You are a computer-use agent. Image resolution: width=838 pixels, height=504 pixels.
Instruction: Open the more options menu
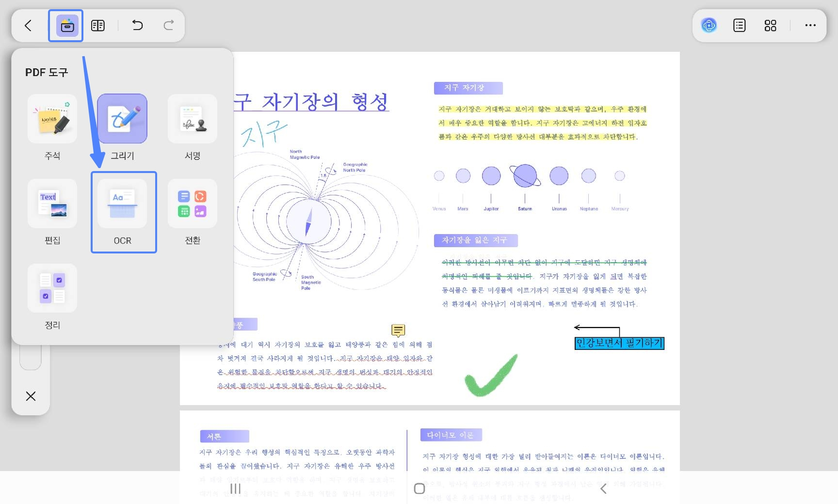810,25
